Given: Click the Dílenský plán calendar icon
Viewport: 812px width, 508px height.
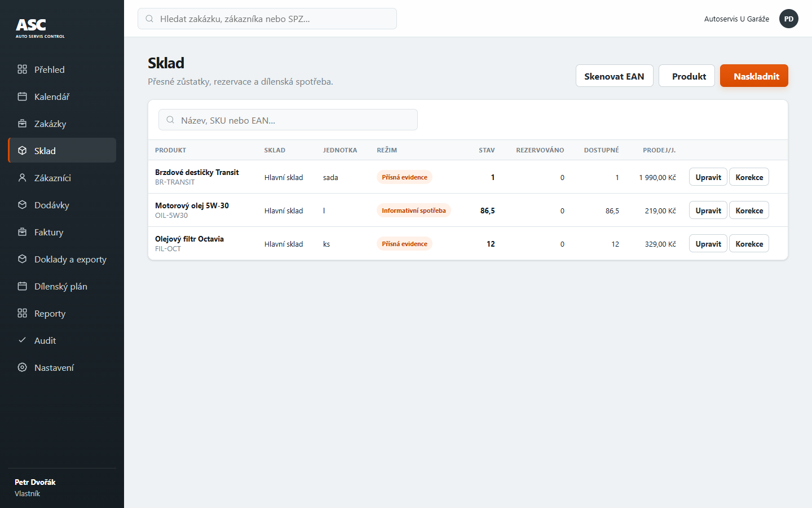Looking at the screenshot, I should pos(22,286).
